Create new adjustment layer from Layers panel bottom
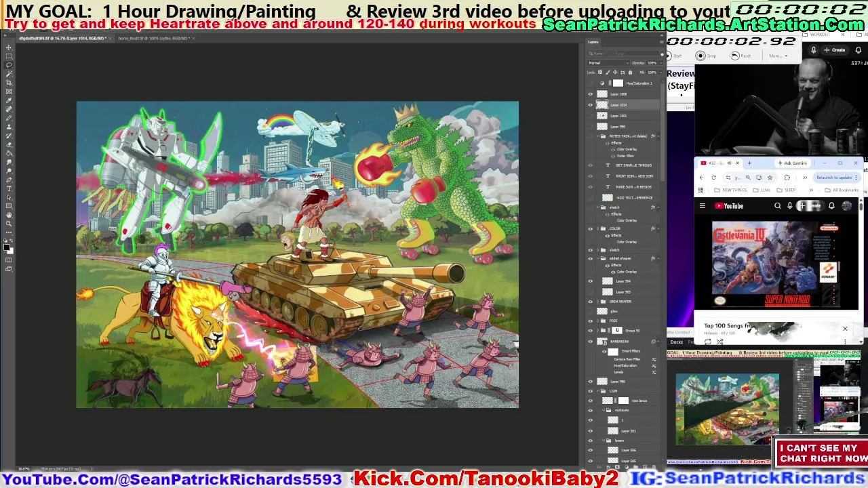This screenshot has height=488, width=868. 627,467
